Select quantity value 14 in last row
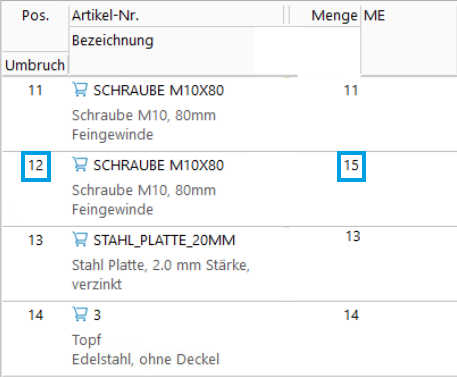 [351, 315]
